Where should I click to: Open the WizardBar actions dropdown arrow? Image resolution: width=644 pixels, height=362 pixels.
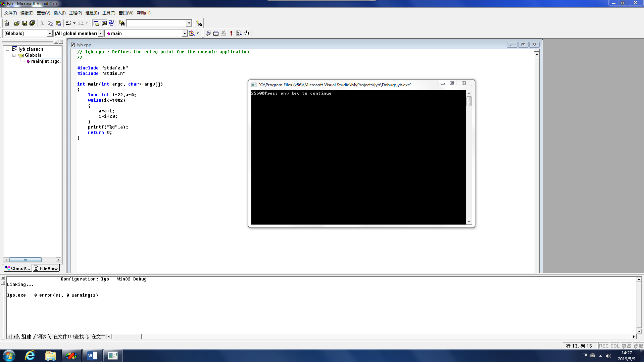click(198, 33)
